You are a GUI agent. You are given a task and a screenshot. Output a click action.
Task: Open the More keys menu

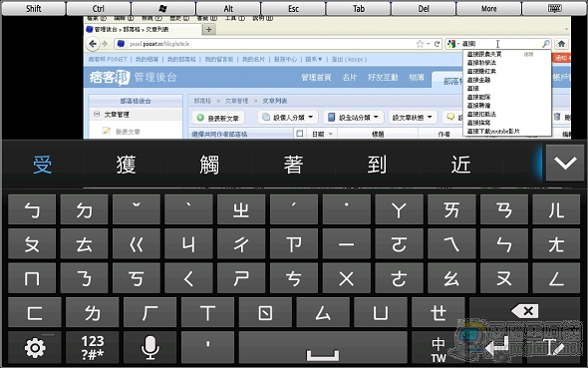[x=489, y=8]
